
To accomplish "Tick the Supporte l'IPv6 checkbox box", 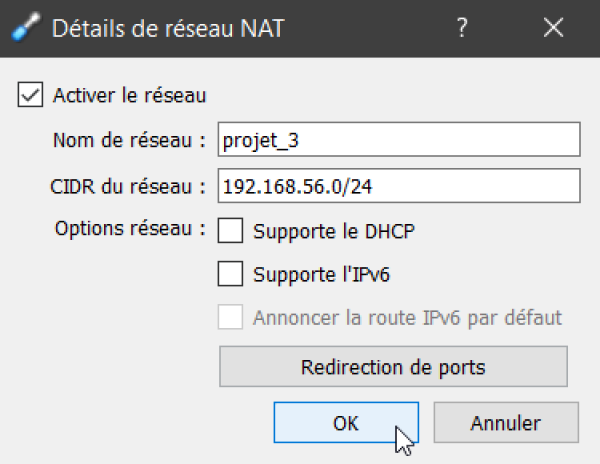I will click(230, 274).
